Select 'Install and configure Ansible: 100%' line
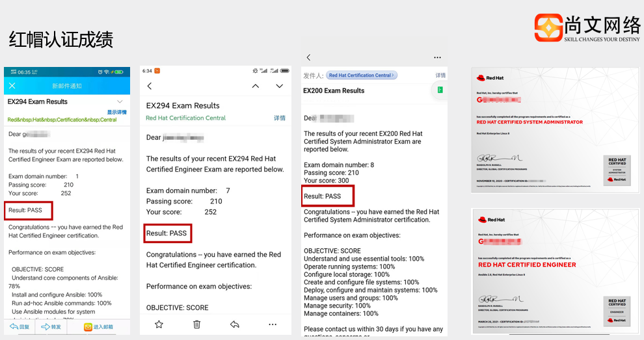The image size is (644, 340). tap(57, 295)
